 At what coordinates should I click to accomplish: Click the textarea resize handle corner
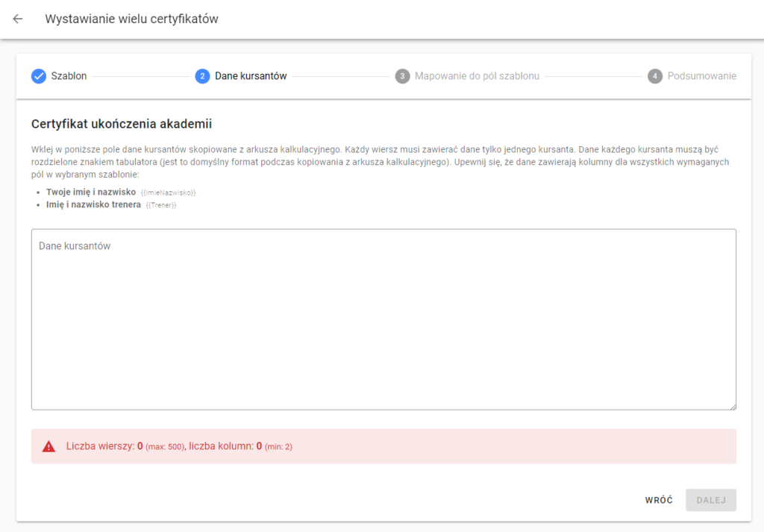(733, 407)
